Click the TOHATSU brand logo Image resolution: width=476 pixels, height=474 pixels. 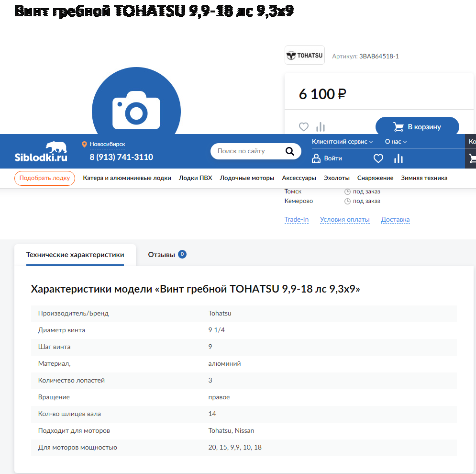click(305, 56)
